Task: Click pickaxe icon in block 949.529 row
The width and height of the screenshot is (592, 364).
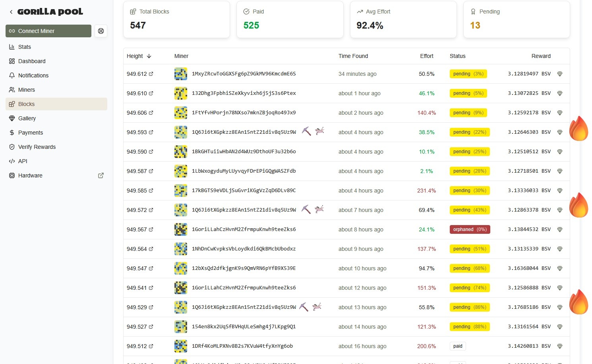Action: (x=304, y=306)
